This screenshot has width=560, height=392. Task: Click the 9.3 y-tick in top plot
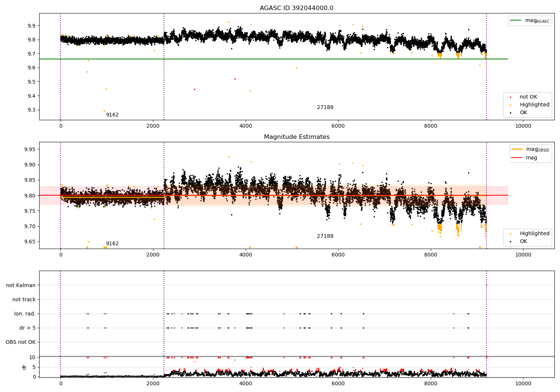pyautogui.click(x=31, y=110)
